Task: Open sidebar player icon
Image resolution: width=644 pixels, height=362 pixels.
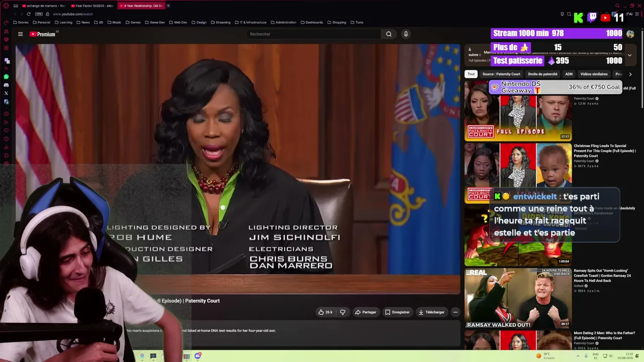Action: click(x=6, y=114)
